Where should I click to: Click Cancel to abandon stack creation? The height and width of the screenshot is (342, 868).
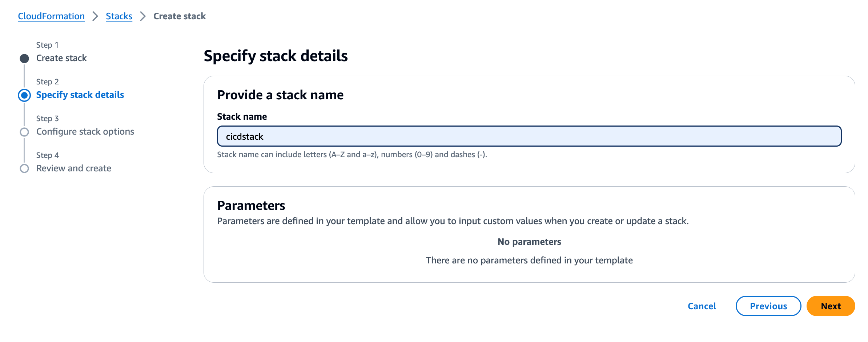(x=702, y=306)
